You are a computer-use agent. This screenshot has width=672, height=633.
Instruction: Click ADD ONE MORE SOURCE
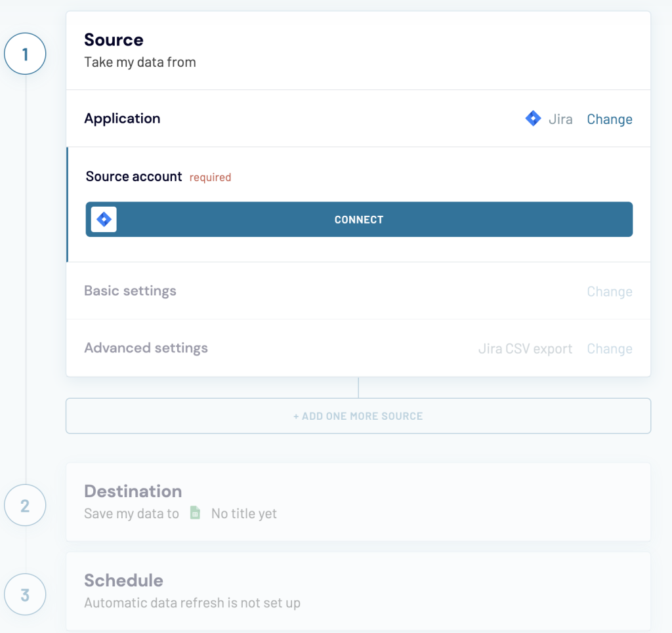tap(358, 416)
